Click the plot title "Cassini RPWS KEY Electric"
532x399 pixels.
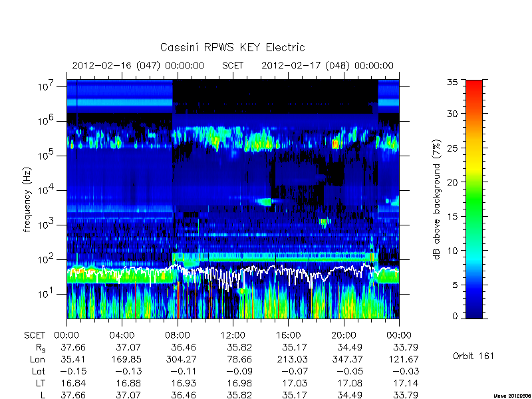coord(232,47)
